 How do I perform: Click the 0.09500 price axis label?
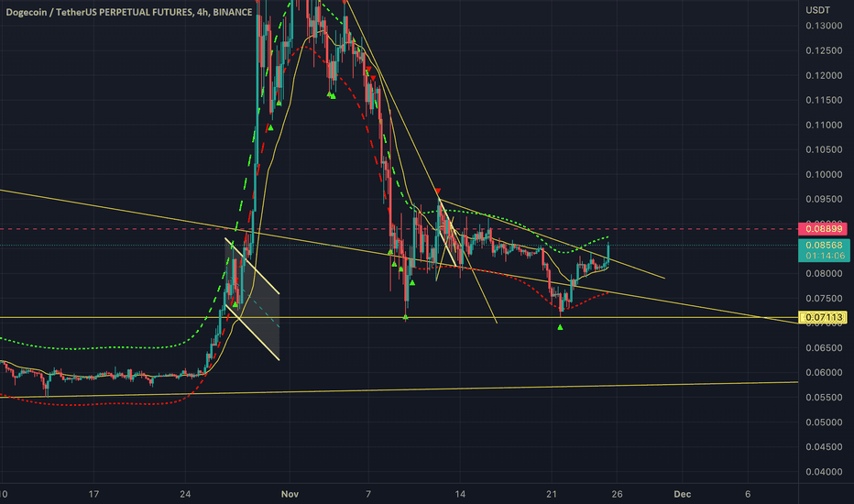click(824, 199)
